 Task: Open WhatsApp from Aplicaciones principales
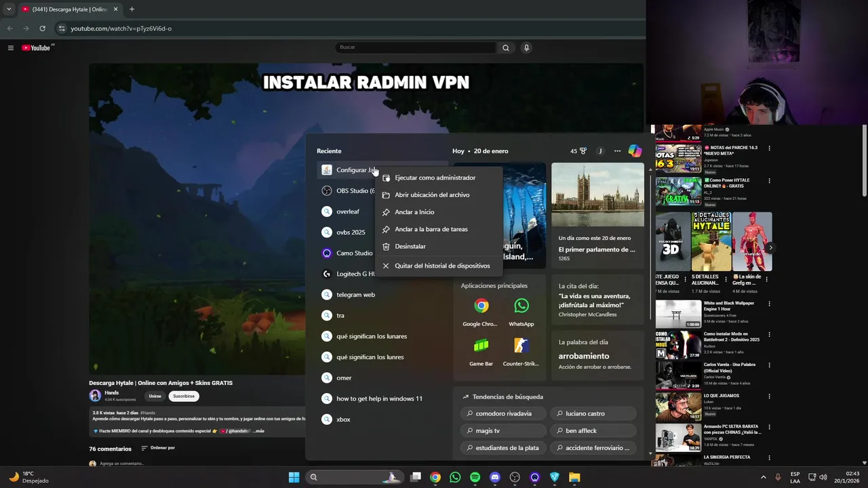pyautogui.click(x=521, y=312)
